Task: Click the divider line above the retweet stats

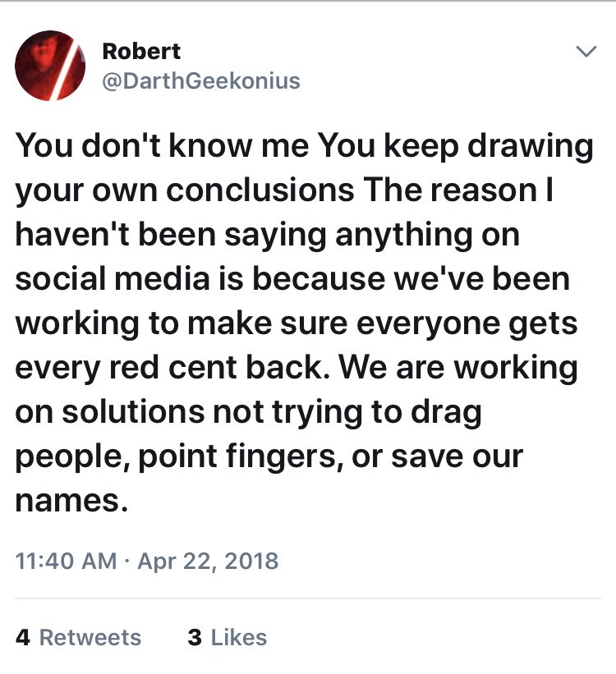Action: click(308, 598)
